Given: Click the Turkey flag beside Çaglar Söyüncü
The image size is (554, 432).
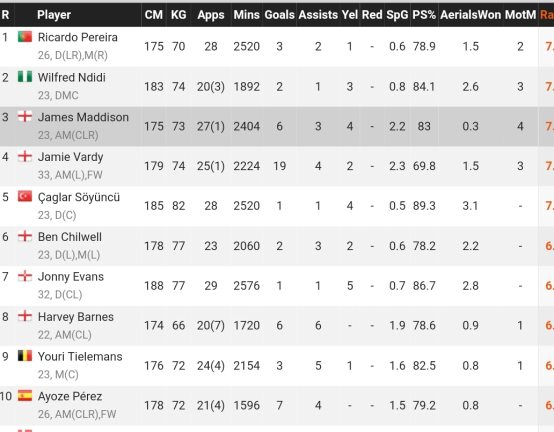Looking at the screenshot, I should [x=25, y=196].
